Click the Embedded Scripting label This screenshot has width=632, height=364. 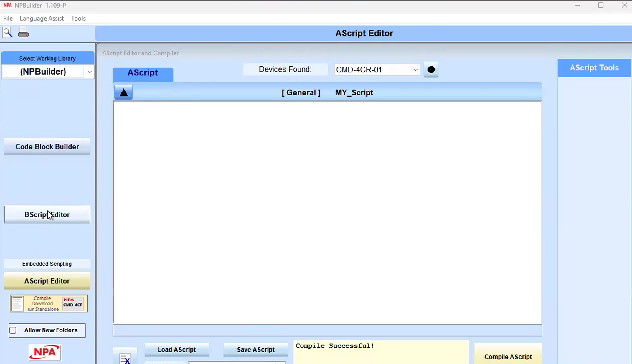(x=47, y=264)
